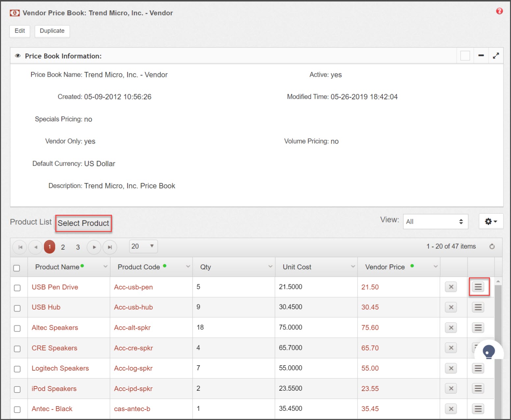Remove USB Pen Drive row with X button
Screen dimensions: 511x420
coord(451,287)
